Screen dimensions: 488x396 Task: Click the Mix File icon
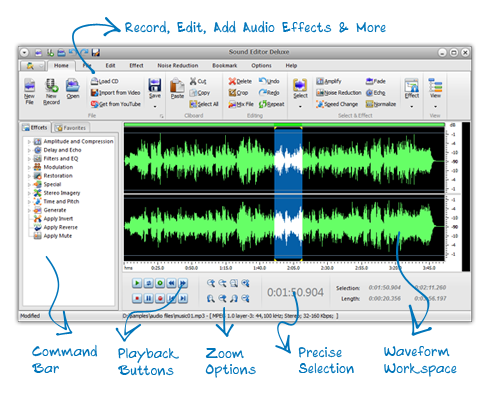coord(232,104)
